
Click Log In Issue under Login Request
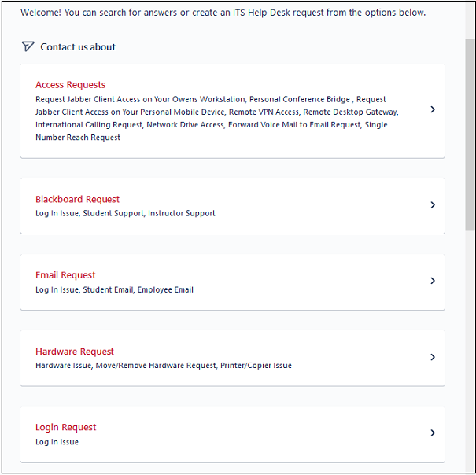click(57, 442)
